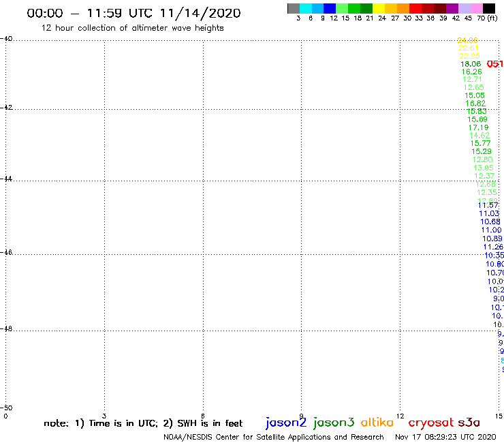The image size is (504, 443).
Task: Select the purple swatch in the color scale
Action: tap(452, 8)
